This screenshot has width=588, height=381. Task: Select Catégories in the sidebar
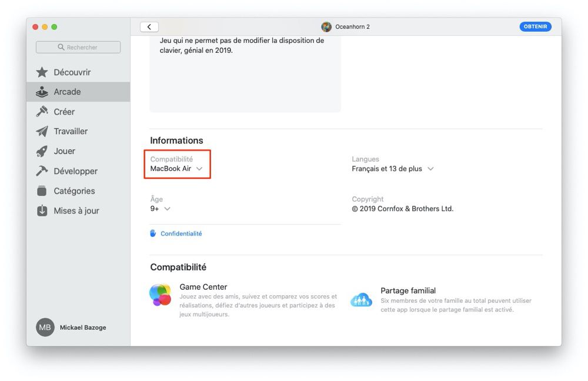coord(78,191)
